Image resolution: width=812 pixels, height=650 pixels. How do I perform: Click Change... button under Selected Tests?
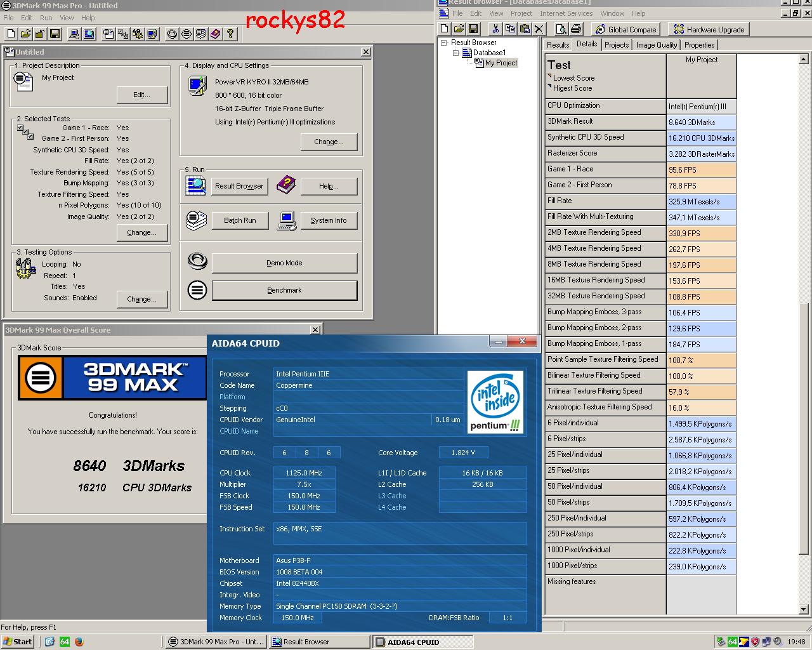142,233
